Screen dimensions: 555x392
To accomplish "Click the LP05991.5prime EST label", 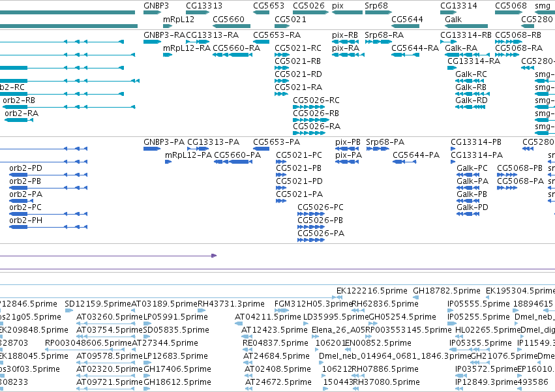I will click(175, 317).
